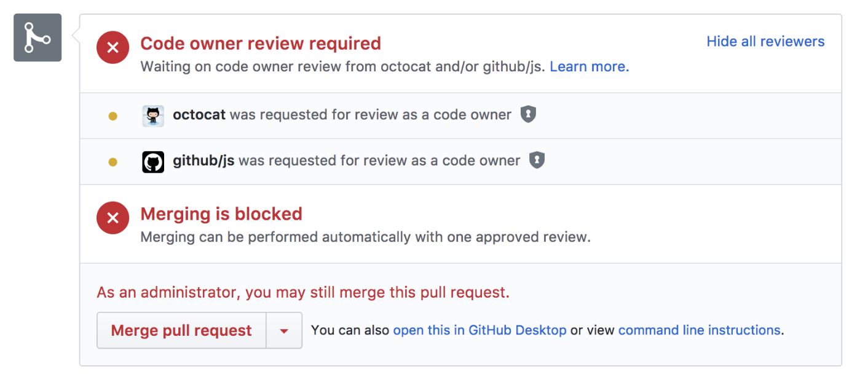Screen dimensions: 868x385
Task: Click octocat's avatar image
Action: [152, 115]
